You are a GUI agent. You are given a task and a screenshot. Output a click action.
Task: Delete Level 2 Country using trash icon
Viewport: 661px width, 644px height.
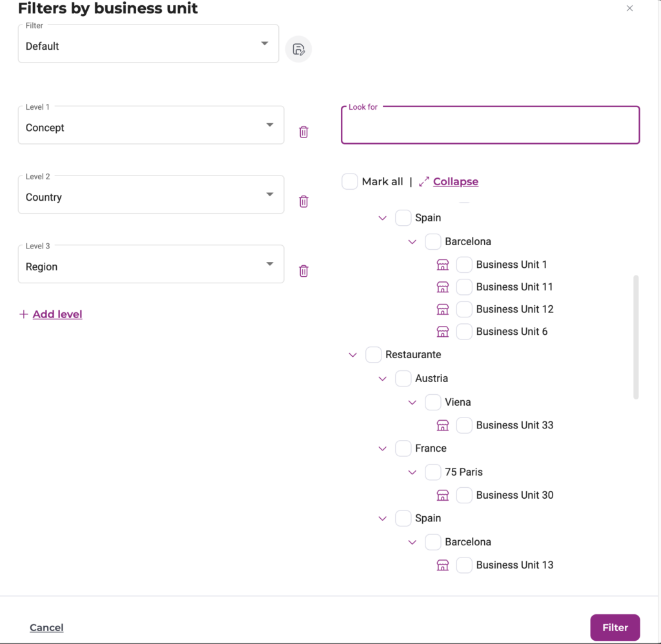click(x=303, y=201)
